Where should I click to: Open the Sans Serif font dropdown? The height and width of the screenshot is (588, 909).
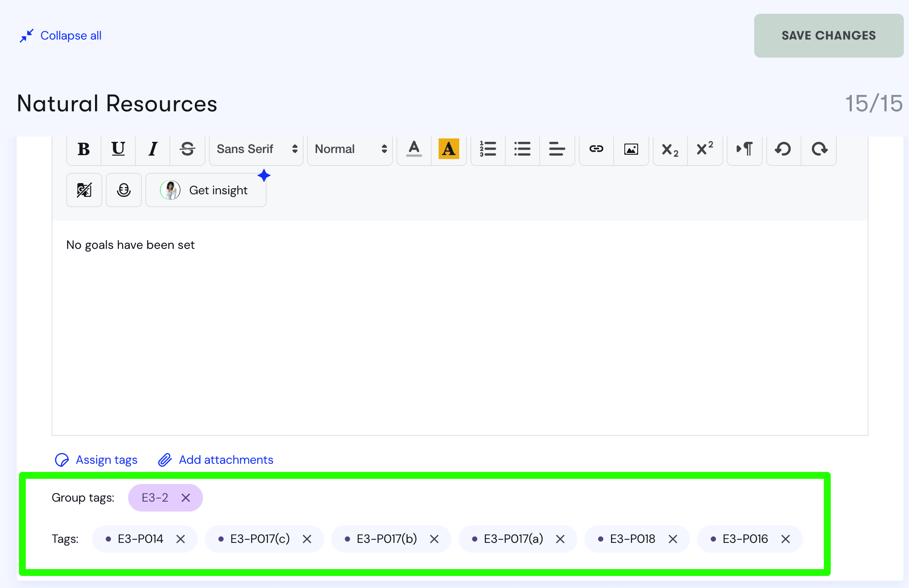256,149
